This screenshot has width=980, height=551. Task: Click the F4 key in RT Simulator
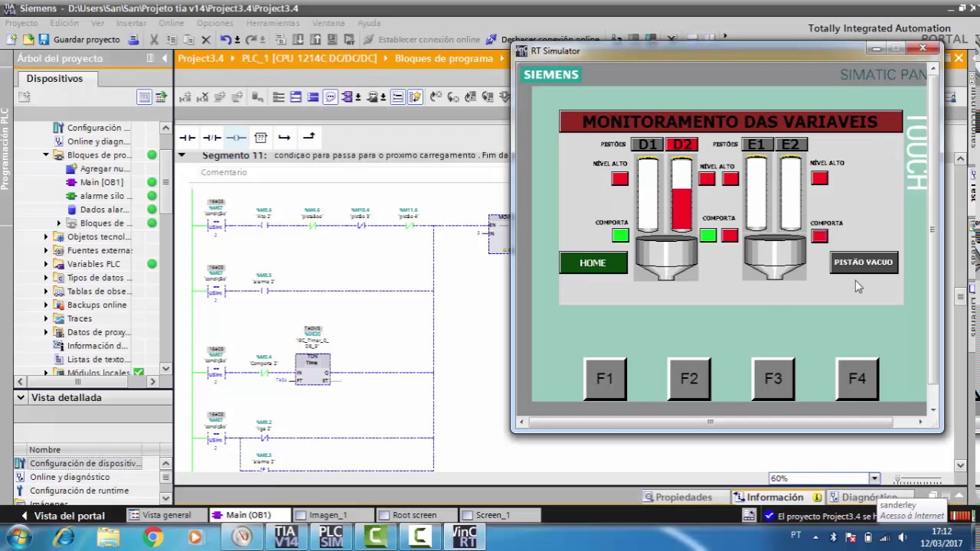click(x=857, y=379)
